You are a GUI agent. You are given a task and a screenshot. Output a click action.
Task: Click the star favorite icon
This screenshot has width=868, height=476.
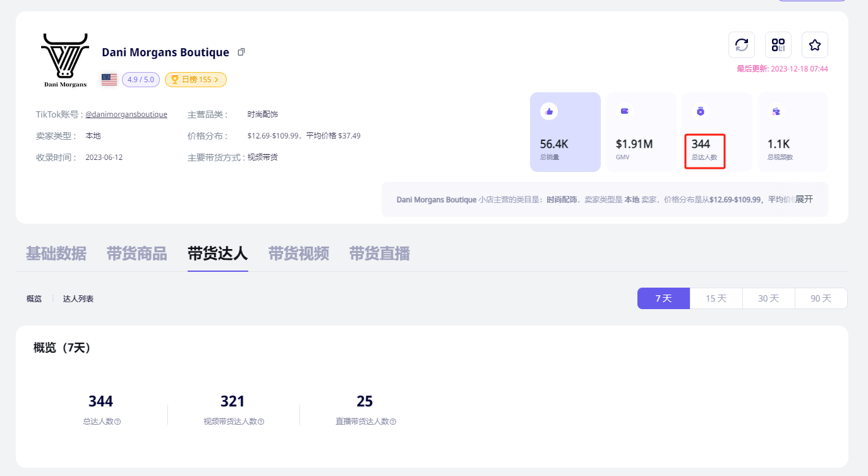click(815, 45)
